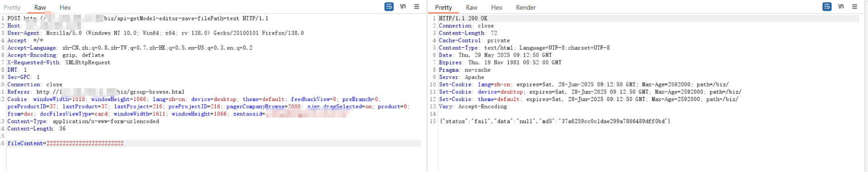Viewport: 868px width, 172px height.
Task: Click the Content-Length: 36 request header
Action: (37, 129)
